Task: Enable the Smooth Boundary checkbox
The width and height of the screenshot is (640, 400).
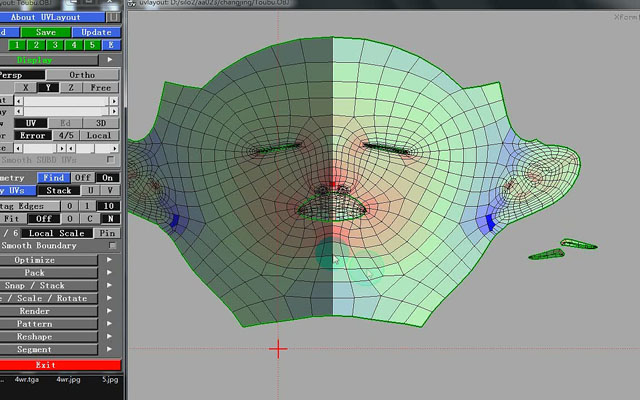Action: (112, 245)
